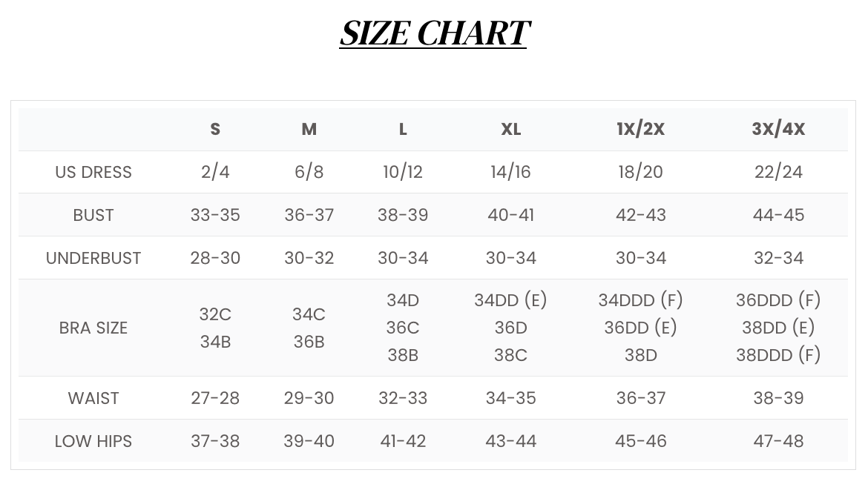Viewport: 868px width, 490px height.
Task: Select the UNDERBUST row label
Action: pos(93,258)
